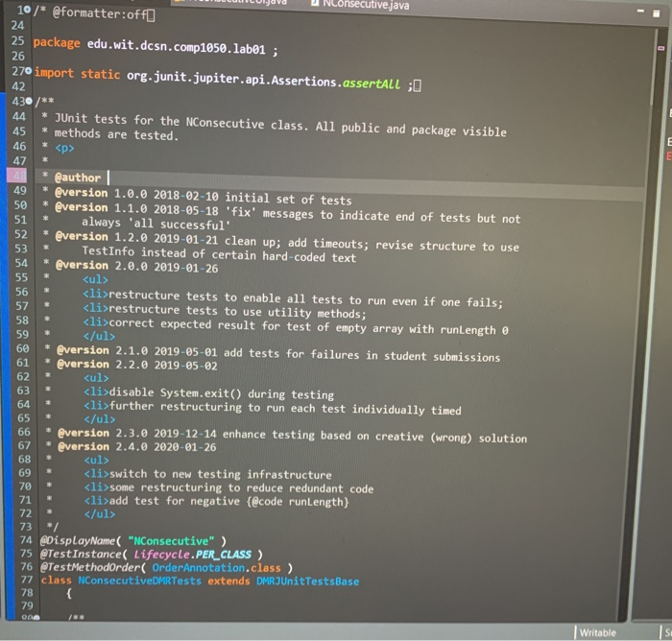Jump to the pink marker in the overview ruler
This screenshot has height=641, width=672.
click(660, 48)
